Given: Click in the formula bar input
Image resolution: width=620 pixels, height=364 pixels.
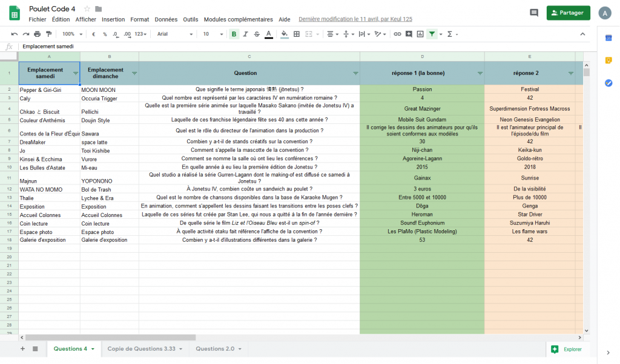Looking at the screenshot, I should tap(308, 47).
